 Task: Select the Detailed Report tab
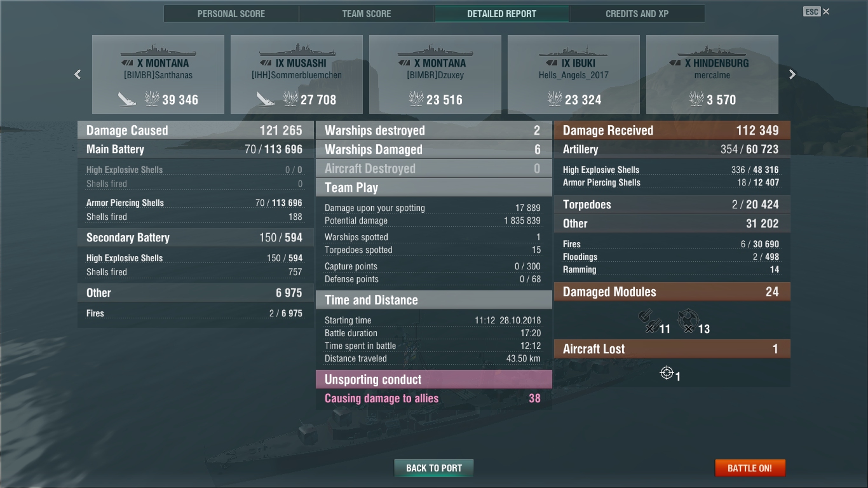point(502,13)
